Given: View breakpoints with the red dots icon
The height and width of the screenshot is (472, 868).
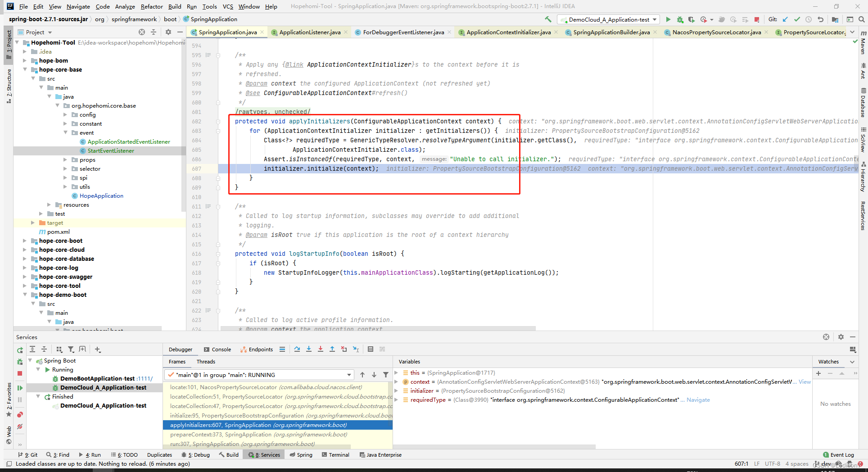Looking at the screenshot, I should click(x=20, y=414).
